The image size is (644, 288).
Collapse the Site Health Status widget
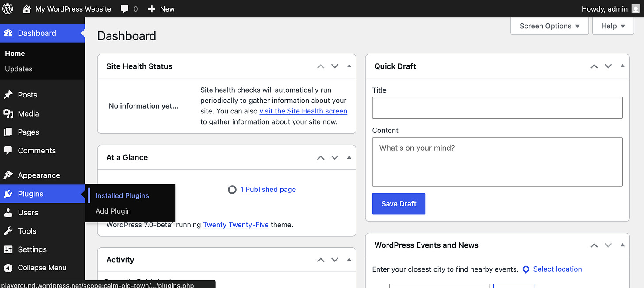point(349,66)
